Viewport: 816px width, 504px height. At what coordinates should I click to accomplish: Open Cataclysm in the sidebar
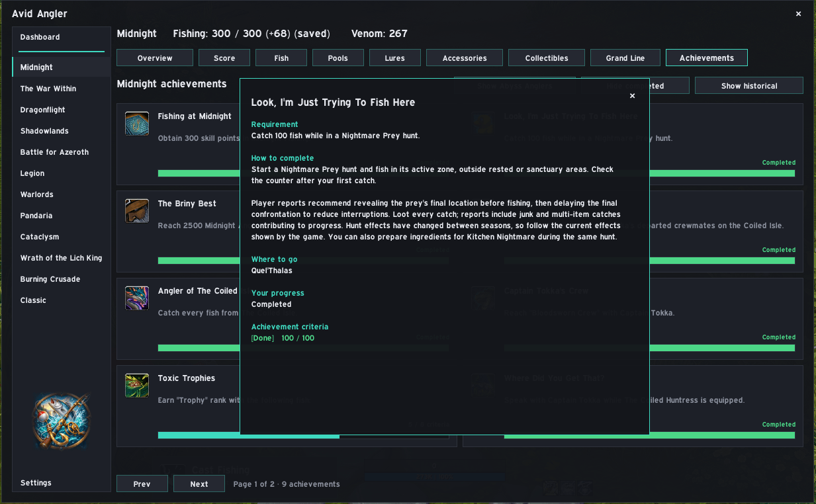click(62, 237)
